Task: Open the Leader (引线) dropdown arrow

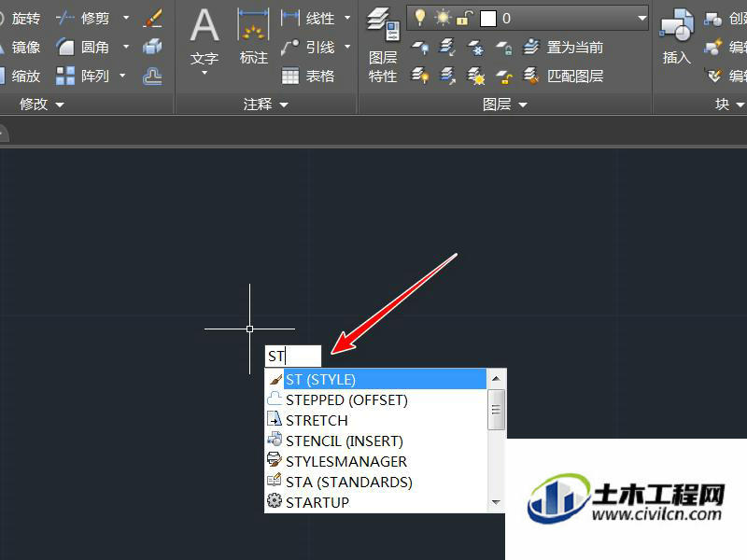Action: (347, 48)
